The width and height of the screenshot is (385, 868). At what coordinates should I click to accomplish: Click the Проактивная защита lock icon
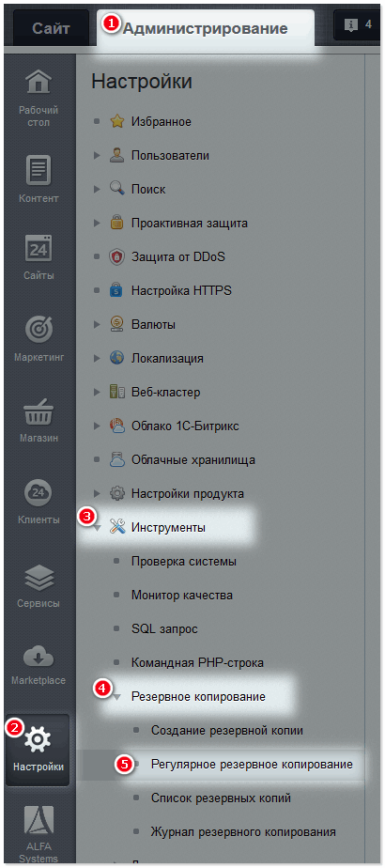(116, 223)
